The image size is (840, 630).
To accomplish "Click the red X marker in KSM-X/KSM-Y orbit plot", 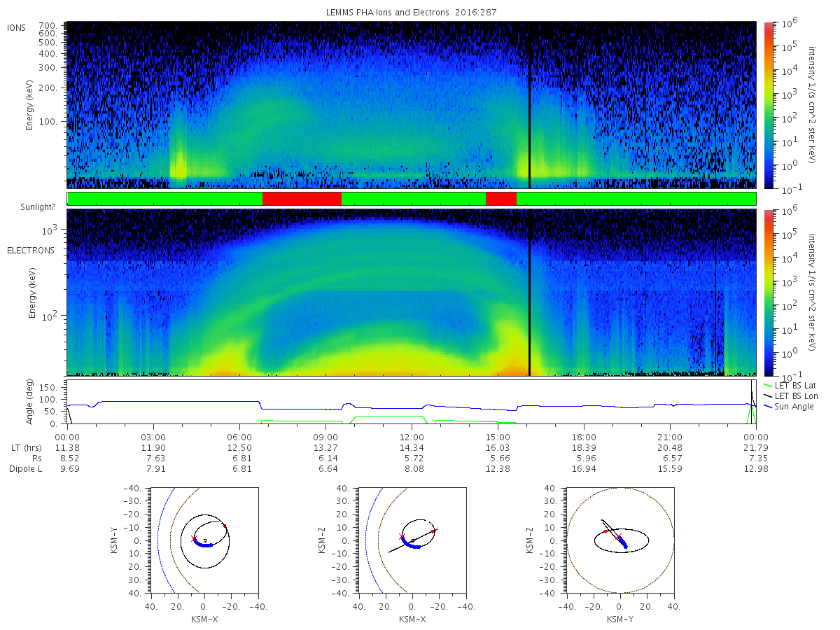I will (x=194, y=538).
